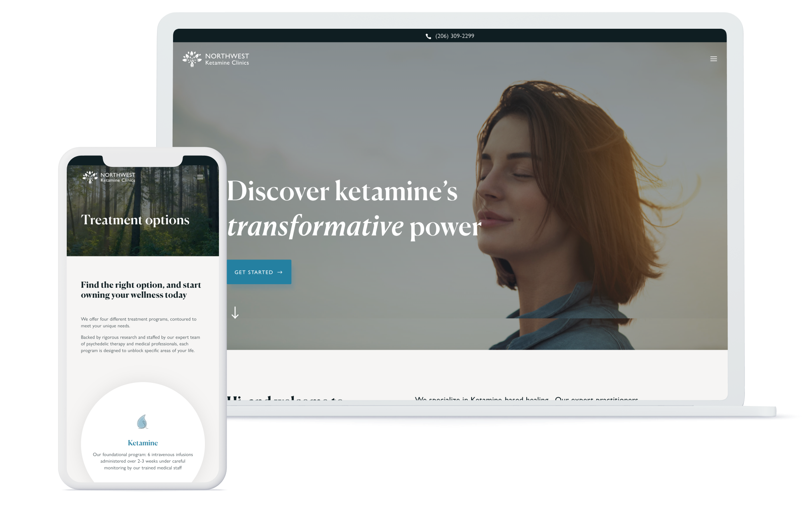Expand the desktop navigation via its menu icon
This screenshot has height=509, width=812.
coord(714,58)
